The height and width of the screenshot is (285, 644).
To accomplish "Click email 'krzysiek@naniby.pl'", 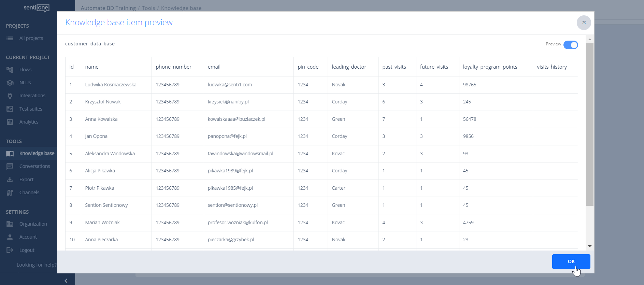I will tap(228, 102).
